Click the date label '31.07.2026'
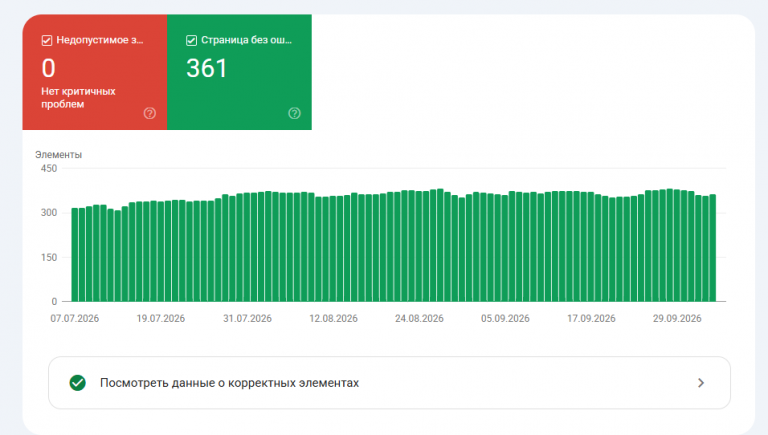This screenshot has height=435, width=768. (247, 318)
